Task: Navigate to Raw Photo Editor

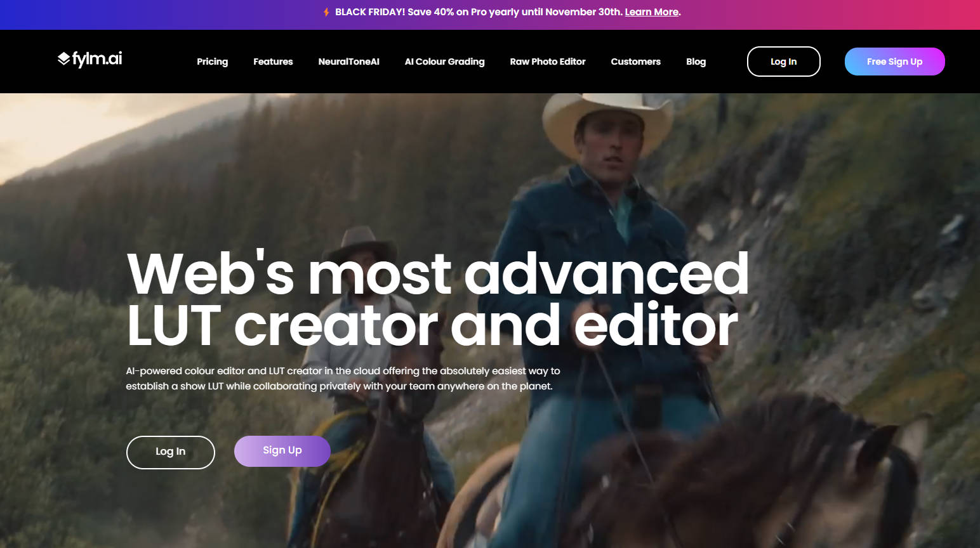Action: (547, 62)
